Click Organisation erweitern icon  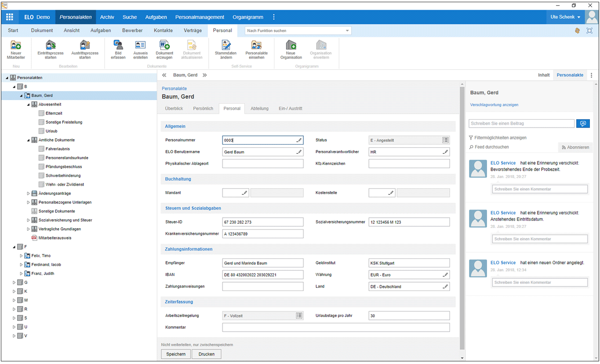(x=321, y=45)
